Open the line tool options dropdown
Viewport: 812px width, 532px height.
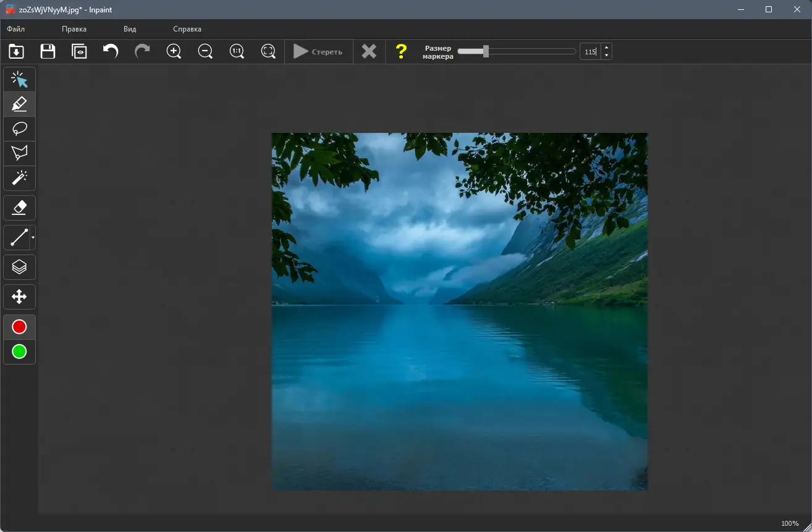pyautogui.click(x=33, y=238)
